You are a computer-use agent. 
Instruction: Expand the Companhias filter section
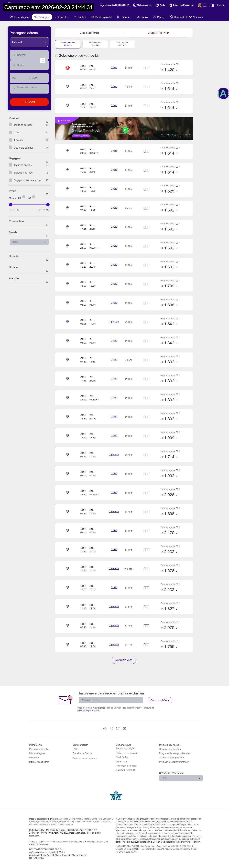pos(47,225)
